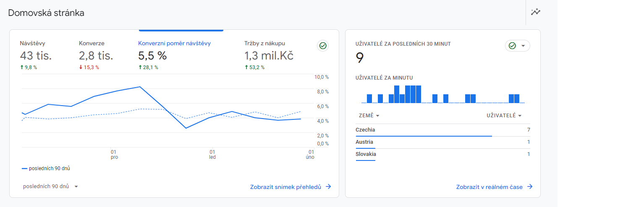
Task: Expand the realtime card status dropdown arrow
Action: coord(523,46)
